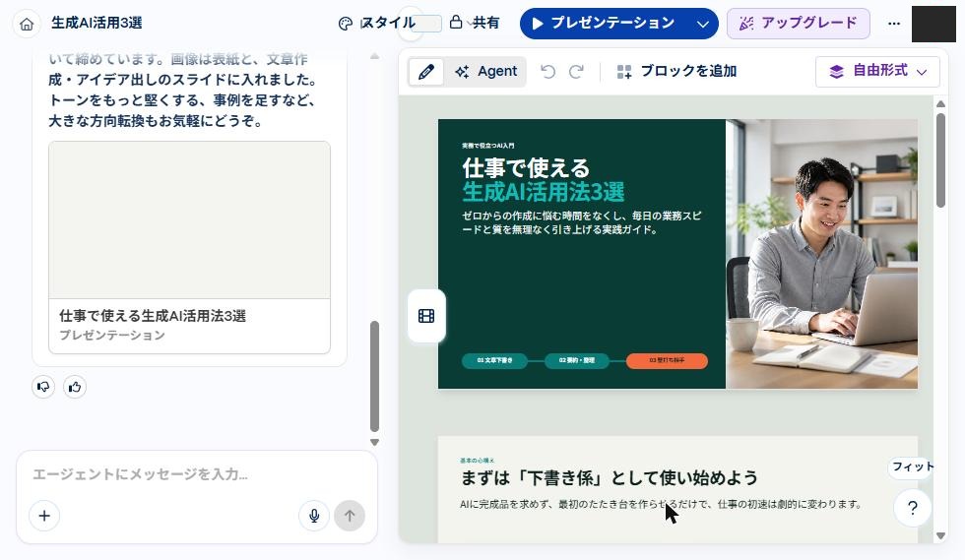Image resolution: width=965 pixels, height=560 pixels.
Task: Go to the home icon
Action: point(27,24)
